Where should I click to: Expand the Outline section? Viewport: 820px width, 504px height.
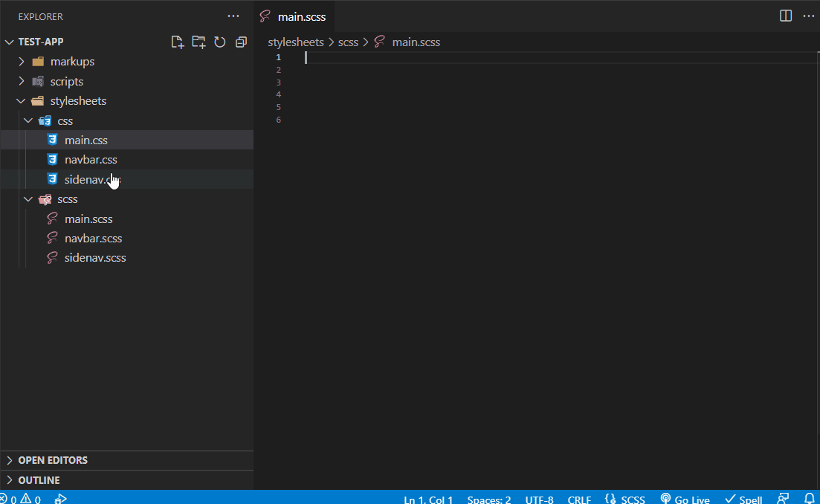126,480
